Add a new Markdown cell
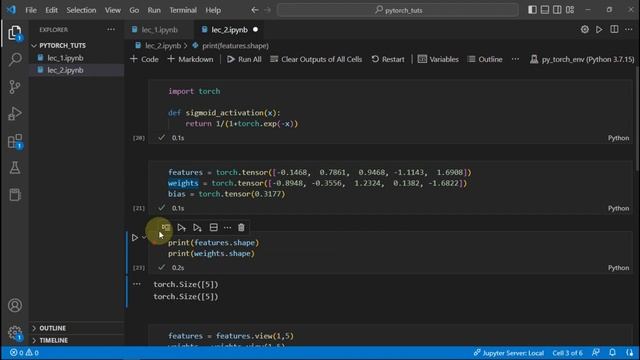The image size is (640, 360). click(190, 59)
